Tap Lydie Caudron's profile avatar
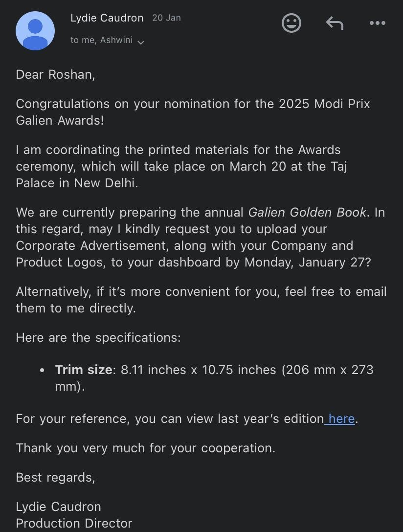This screenshot has width=403, height=532. point(35,31)
